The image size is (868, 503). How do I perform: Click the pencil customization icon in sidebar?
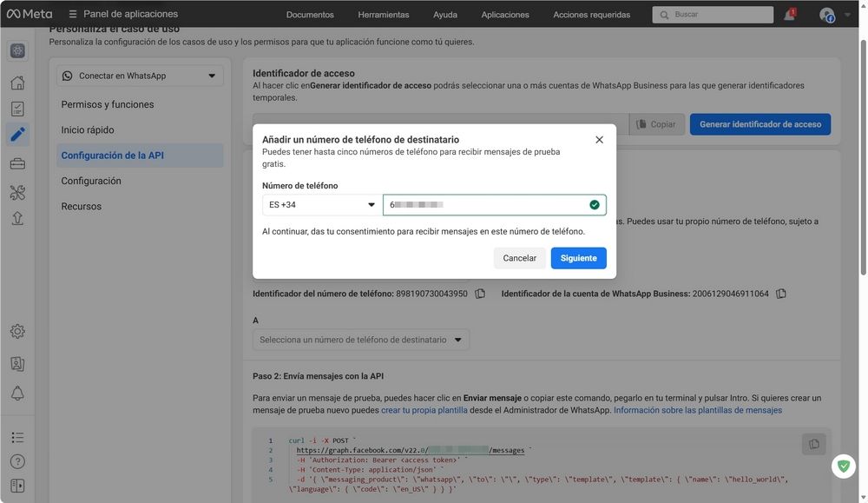point(16,134)
